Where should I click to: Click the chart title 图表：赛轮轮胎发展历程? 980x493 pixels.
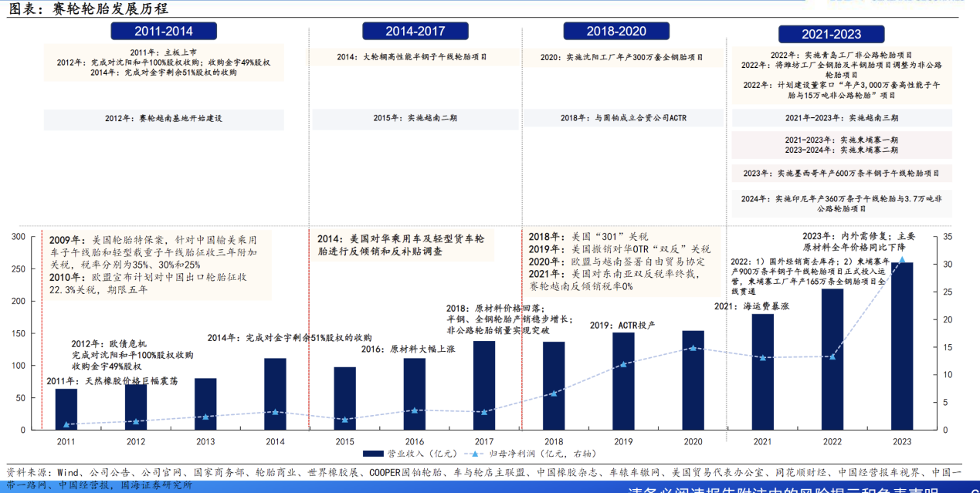(x=88, y=9)
